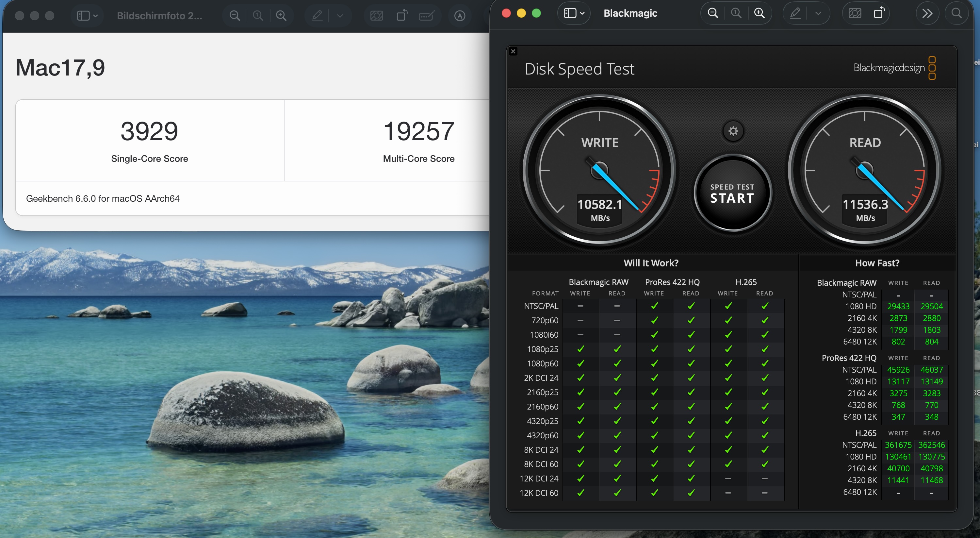Close Disk Speed Test with X button
Image resolution: width=980 pixels, height=538 pixels.
513,51
